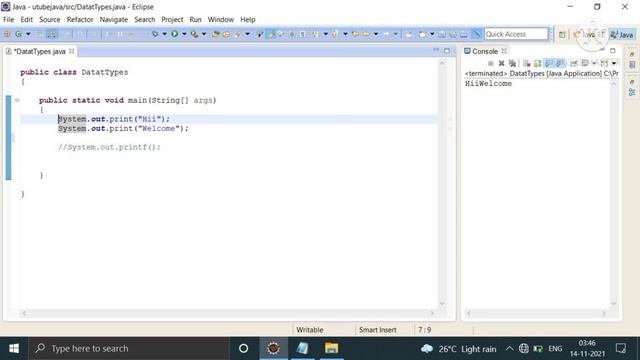Click the Console horizontal scrollbar right arrow
Viewport: 640px width, 360px height.
point(604,313)
